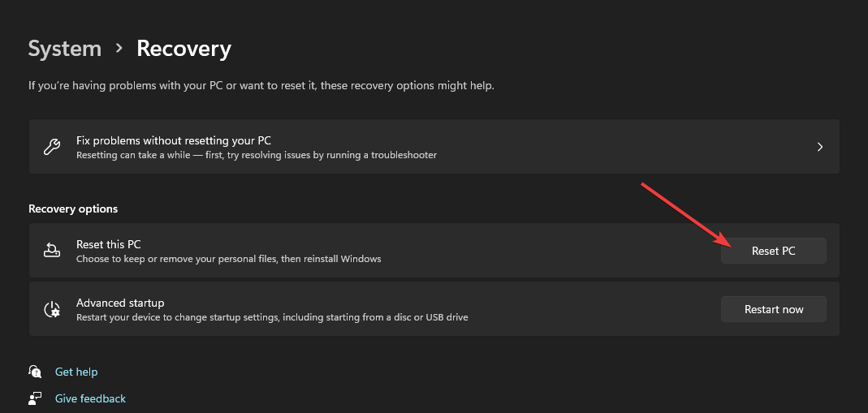The height and width of the screenshot is (413, 868).
Task: Click the 'change startup settings' description text
Action: pos(272,317)
